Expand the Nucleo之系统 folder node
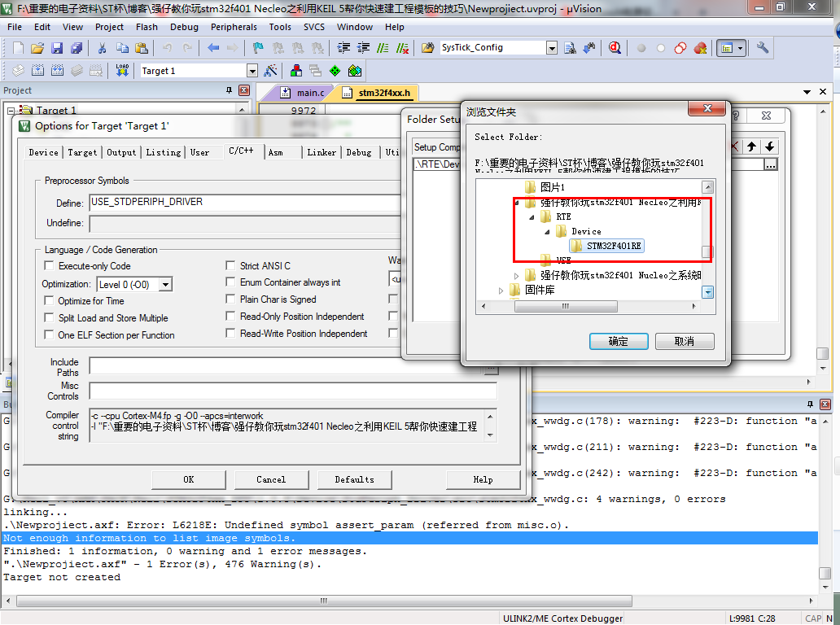 pyautogui.click(x=516, y=276)
